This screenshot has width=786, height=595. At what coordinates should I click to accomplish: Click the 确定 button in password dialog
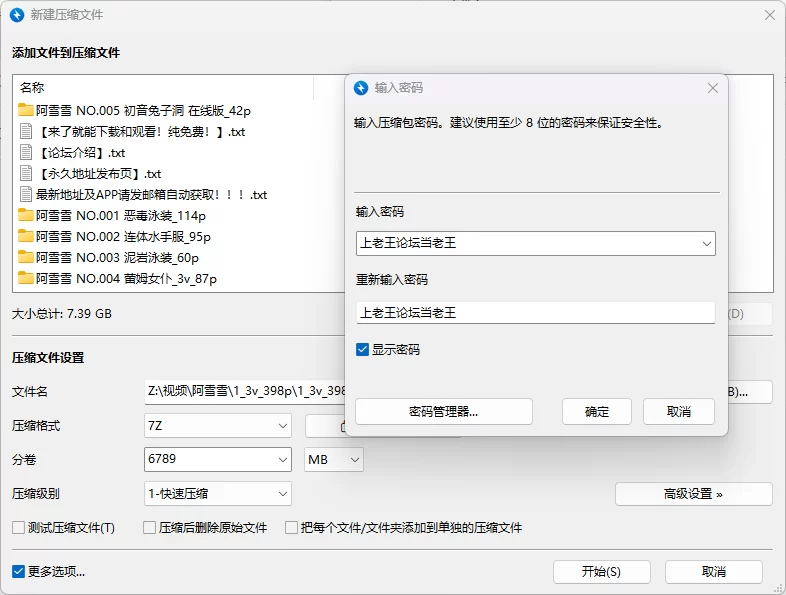pos(596,412)
